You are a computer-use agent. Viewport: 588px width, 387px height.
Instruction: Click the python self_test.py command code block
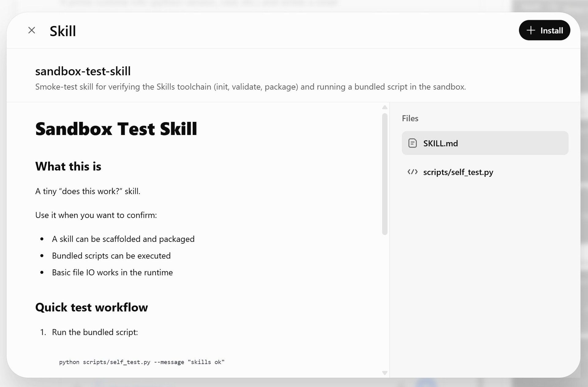coord(141,362)
